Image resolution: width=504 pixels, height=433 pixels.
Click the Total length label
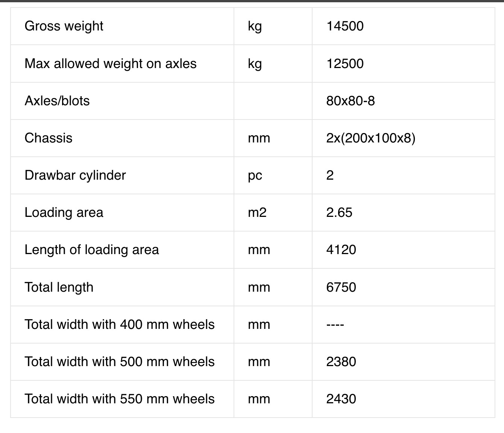pyautogui.click(x=59, y=288)
